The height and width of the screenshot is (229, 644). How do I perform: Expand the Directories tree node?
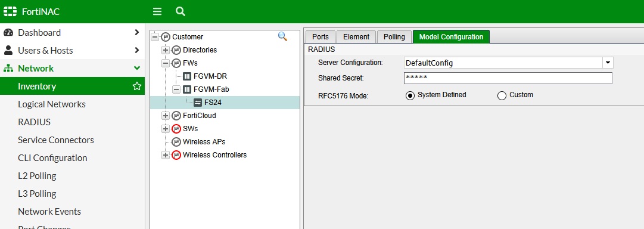[166, 49]
